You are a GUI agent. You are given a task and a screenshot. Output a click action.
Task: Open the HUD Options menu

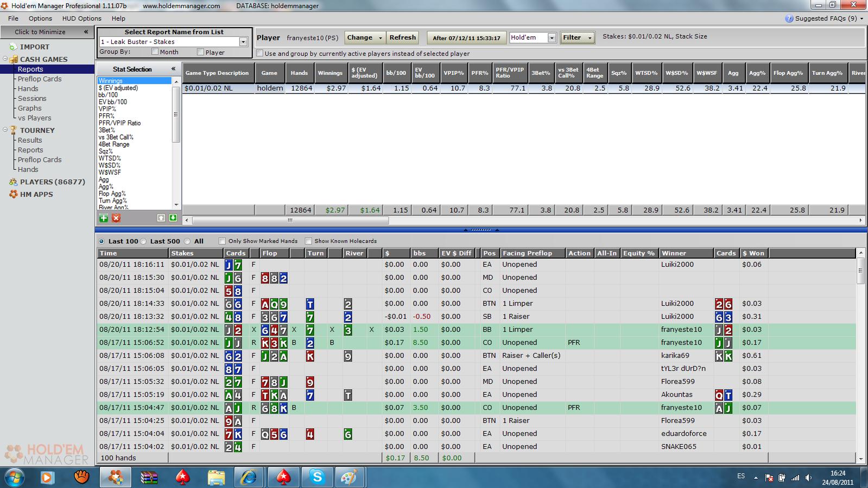[81, 18]
